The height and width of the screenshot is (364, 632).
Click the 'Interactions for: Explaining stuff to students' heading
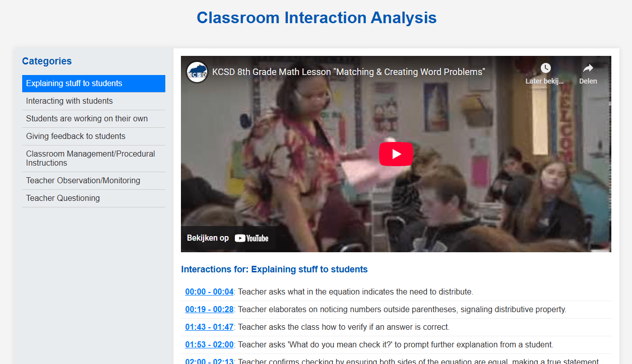[274, 269]
